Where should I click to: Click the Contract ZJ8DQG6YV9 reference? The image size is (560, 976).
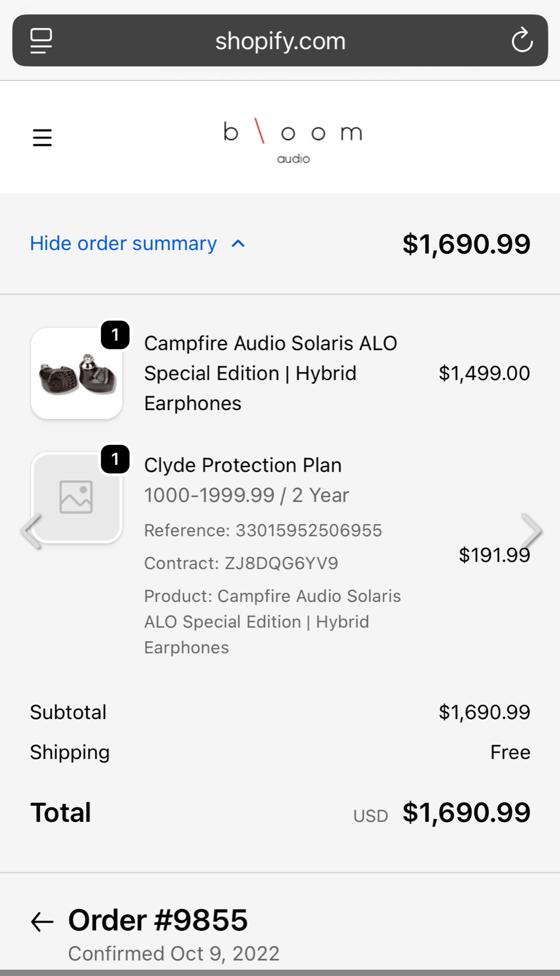tap(241, 563)
